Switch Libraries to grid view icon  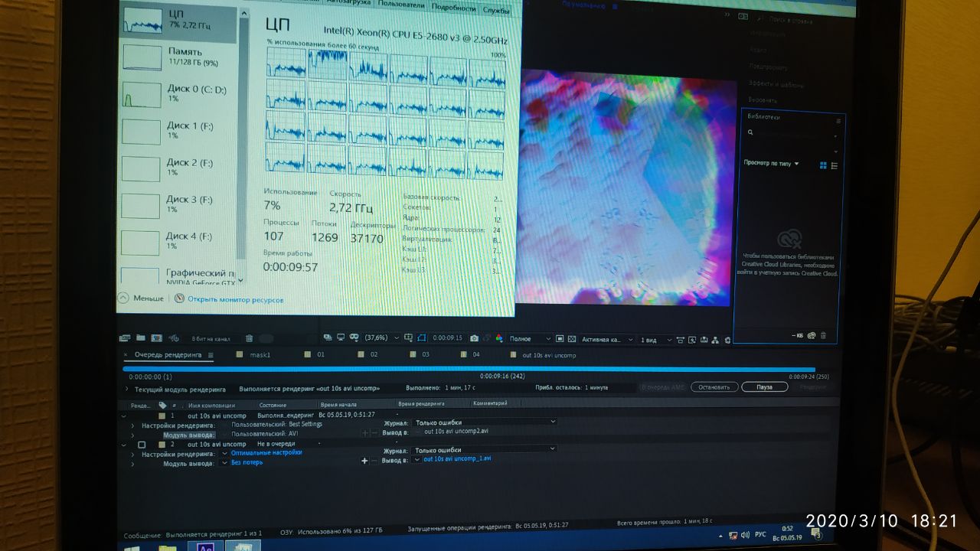click(x=824, y=165)
